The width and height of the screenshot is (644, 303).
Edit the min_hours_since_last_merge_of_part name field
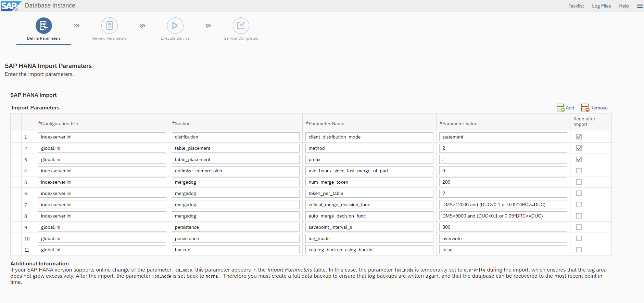click(369, 171)
